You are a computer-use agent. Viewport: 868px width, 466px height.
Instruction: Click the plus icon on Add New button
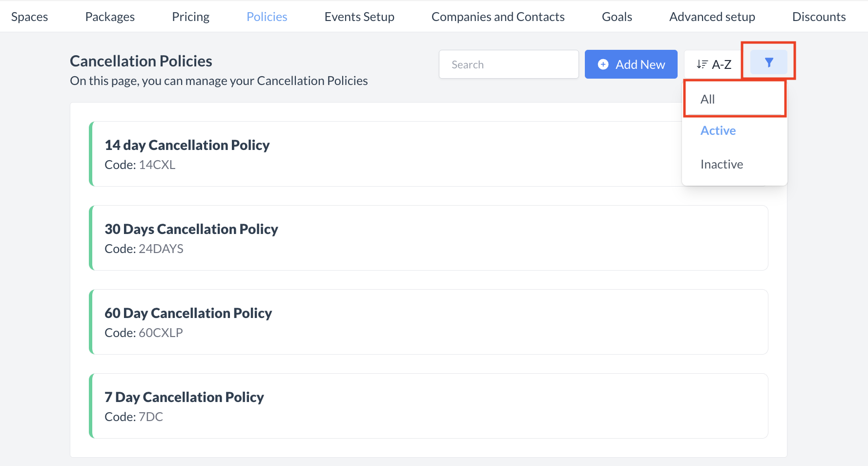pyautogui.click(x=603, y=64)
